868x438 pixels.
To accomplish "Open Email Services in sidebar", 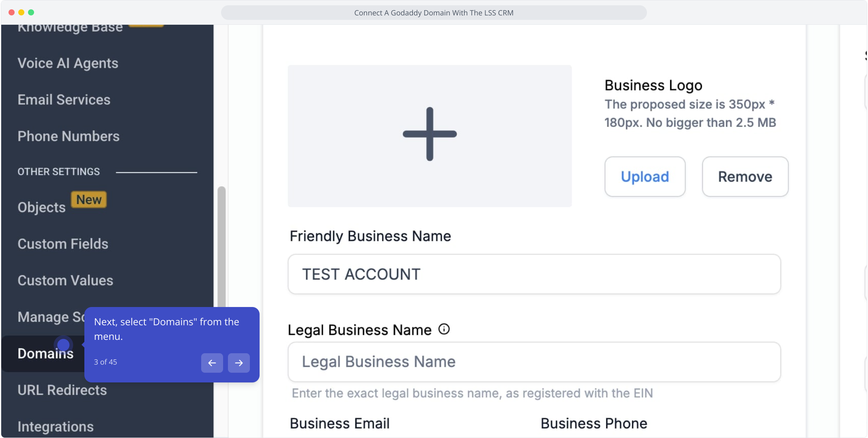I will (64, 100).
